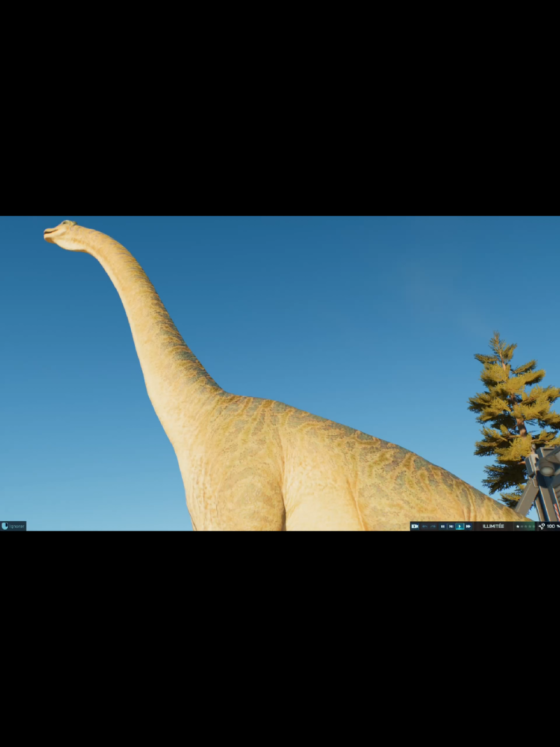The width and height of the screenshot is (560, 747).
Task: Open the camera mode icon
Action: click(415, 526)
